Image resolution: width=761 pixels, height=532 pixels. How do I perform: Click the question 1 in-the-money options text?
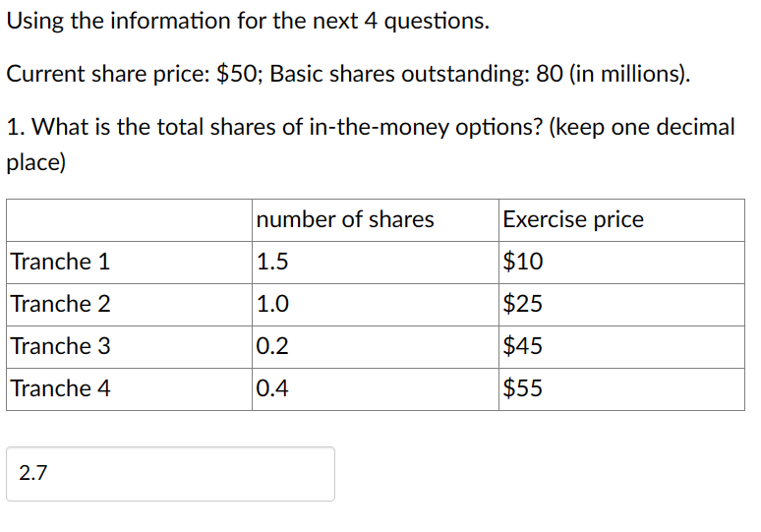click(x=371, y=145)
